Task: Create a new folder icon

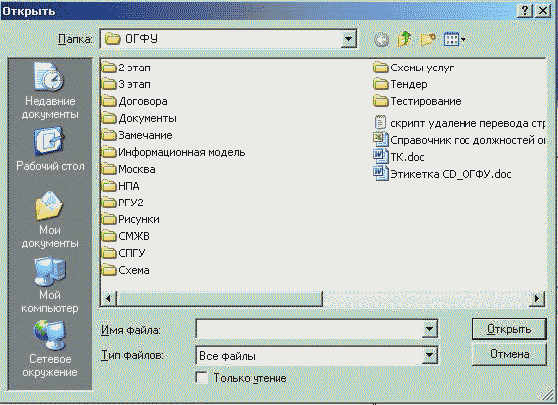Action: tap(428, 39)
